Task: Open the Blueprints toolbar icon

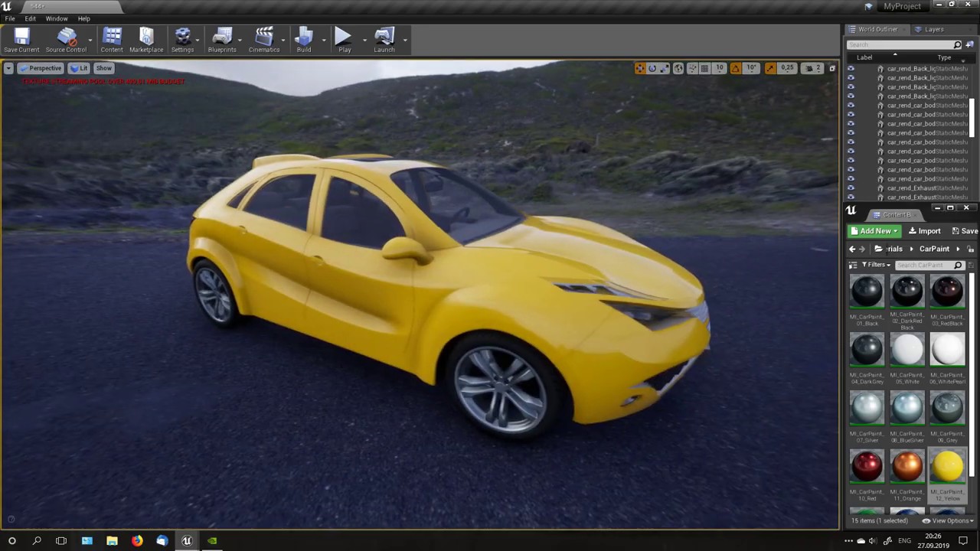Action: [x=222, y=41]
